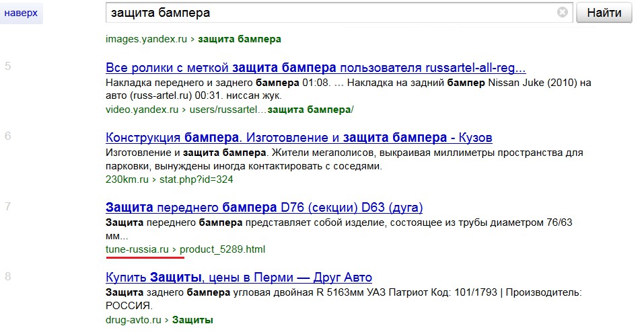Open result Защита переднего бампера D76
The image size is (644, 332).
264,207
